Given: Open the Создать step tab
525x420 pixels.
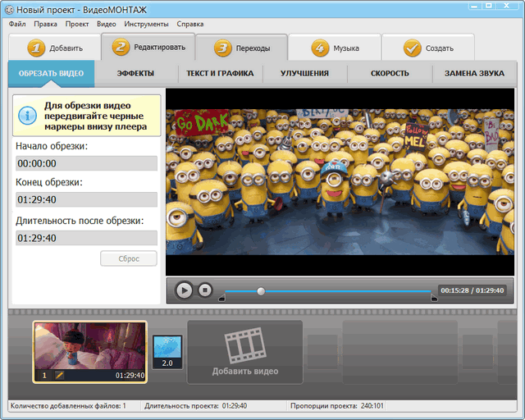Looking at the screenshot, I should coord(428,48).
